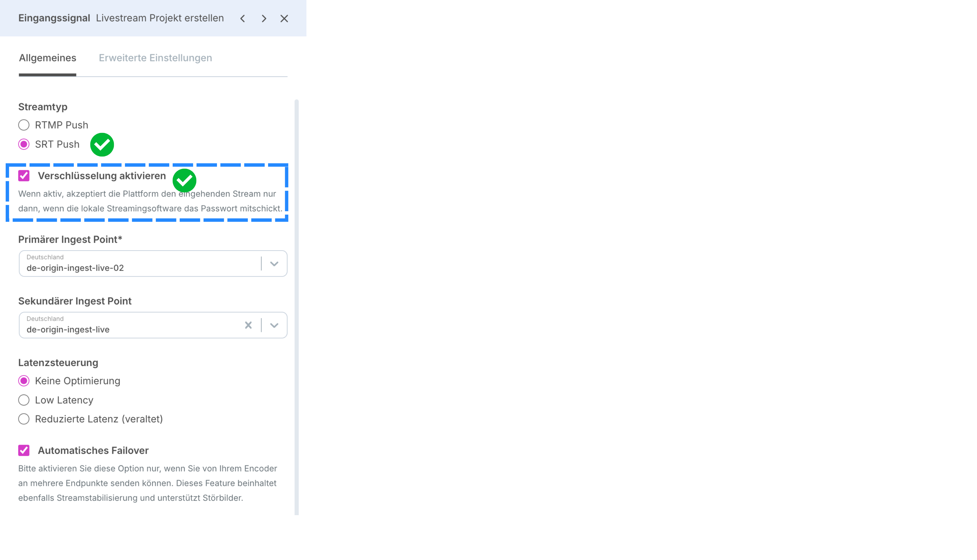Select RTMP Push stream type

(x=24, y=125)
